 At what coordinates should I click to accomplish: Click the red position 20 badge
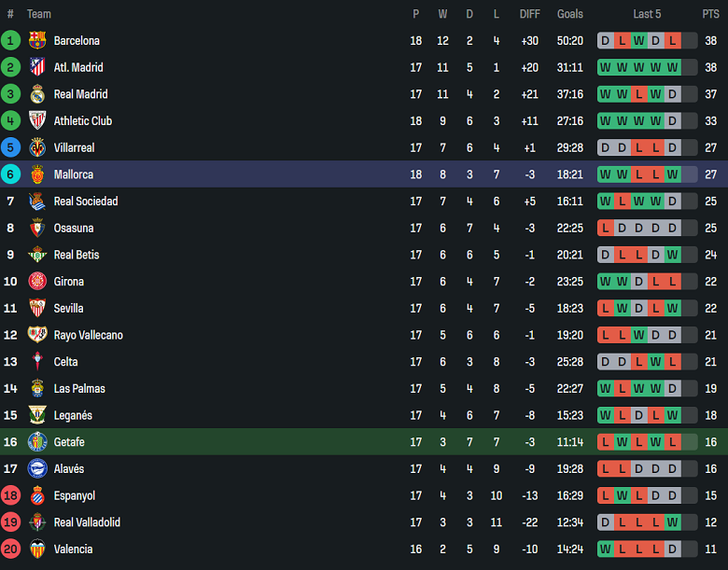point(10,549)
